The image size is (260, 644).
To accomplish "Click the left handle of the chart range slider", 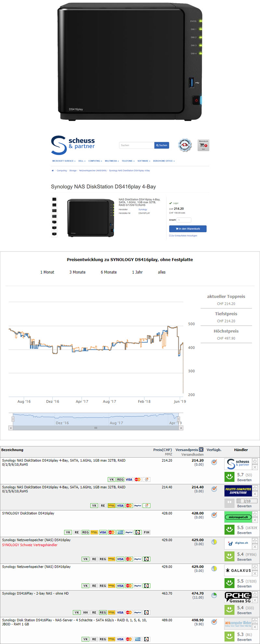I will click(13, 419).
